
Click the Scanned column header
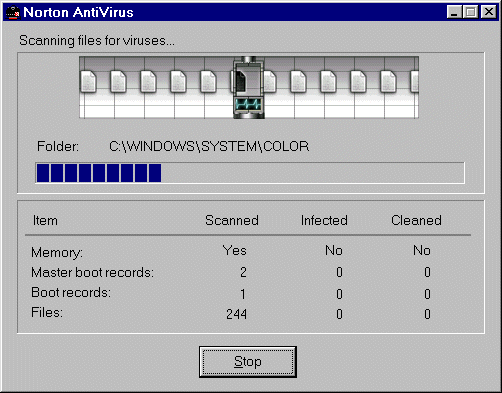[232, 220]
